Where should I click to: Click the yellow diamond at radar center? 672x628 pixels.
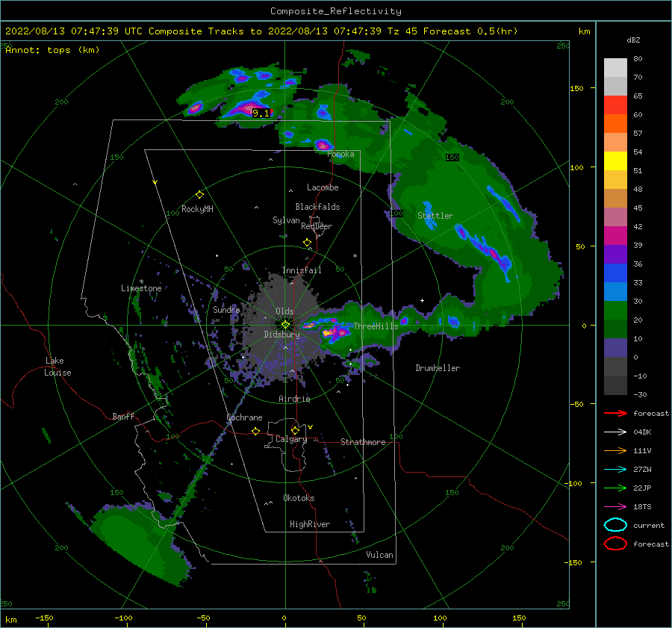tap(285, 325)
